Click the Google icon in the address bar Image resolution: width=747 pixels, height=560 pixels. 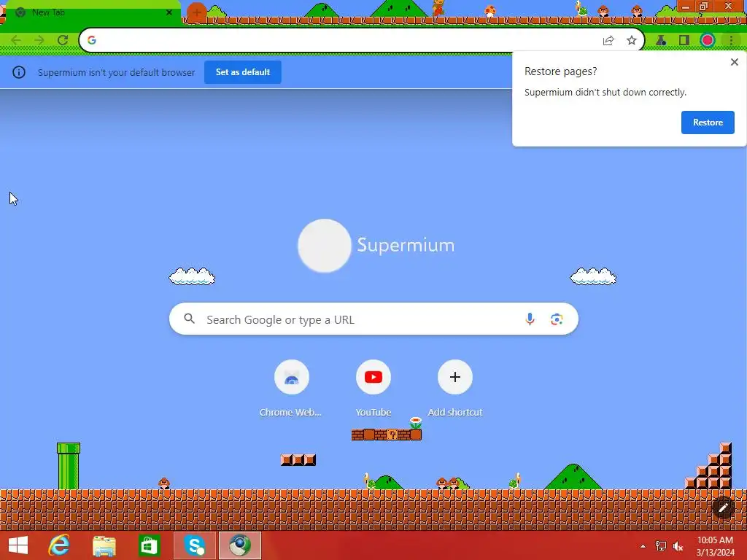[x=92, y=40]
